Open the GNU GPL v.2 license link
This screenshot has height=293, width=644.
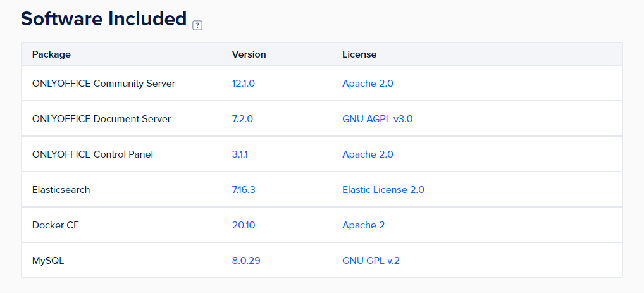coord(371,261)
